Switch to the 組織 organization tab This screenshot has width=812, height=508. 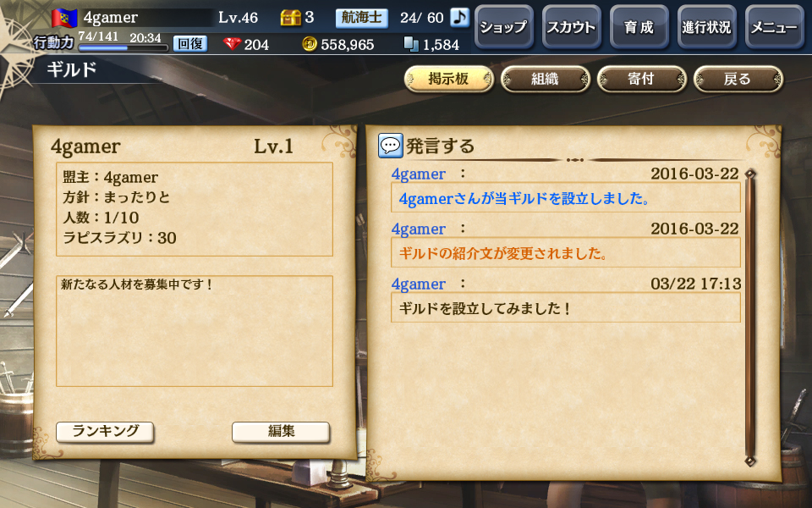click(546, 79)
